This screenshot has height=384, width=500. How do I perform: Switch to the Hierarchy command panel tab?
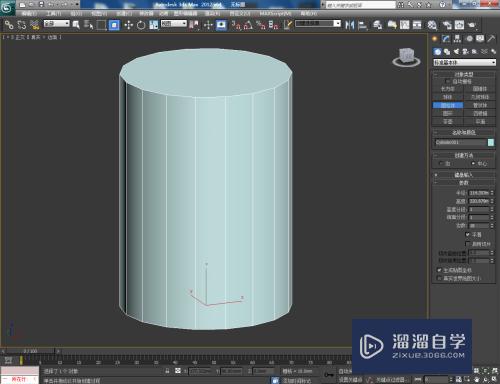coord(457,39)
